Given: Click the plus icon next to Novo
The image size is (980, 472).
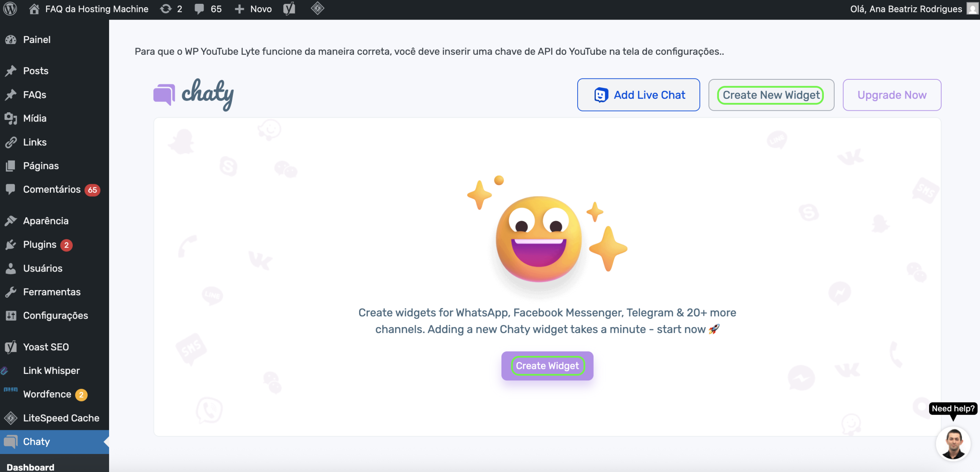Looking at the screenshot, I should coord(239,9).
